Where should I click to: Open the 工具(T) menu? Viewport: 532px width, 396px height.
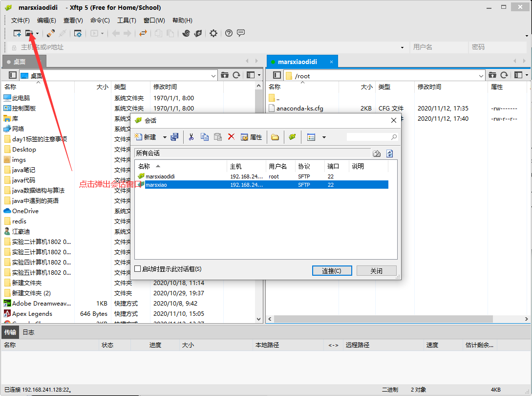tap(127, 21)
